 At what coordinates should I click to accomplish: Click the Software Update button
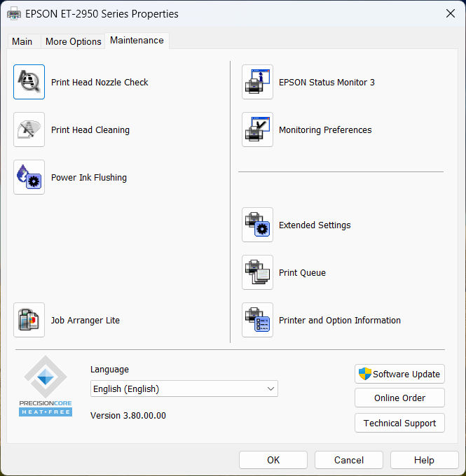pyautogui.click(x=399, y=374)
